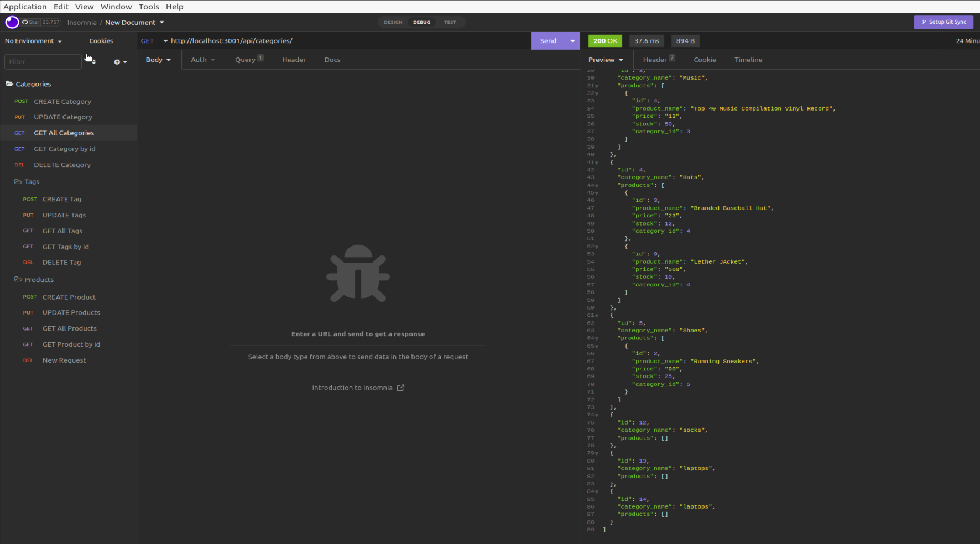Viewport: 980px width, 544px height.
Task: Open the Body type dropdown
Action: 158,60
